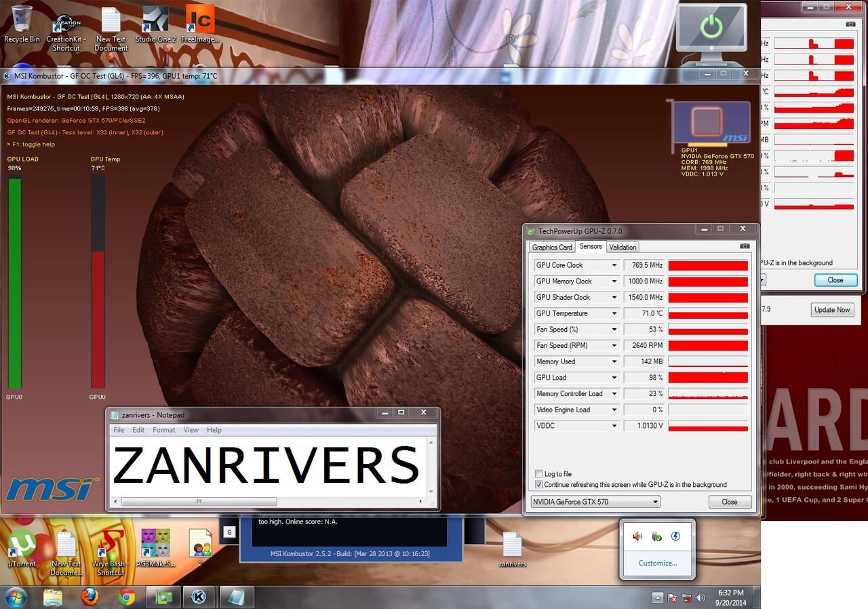Enable the Log to file checkbox
The image size is (868, 609).
pyautogui.click(x=539, y=474)
